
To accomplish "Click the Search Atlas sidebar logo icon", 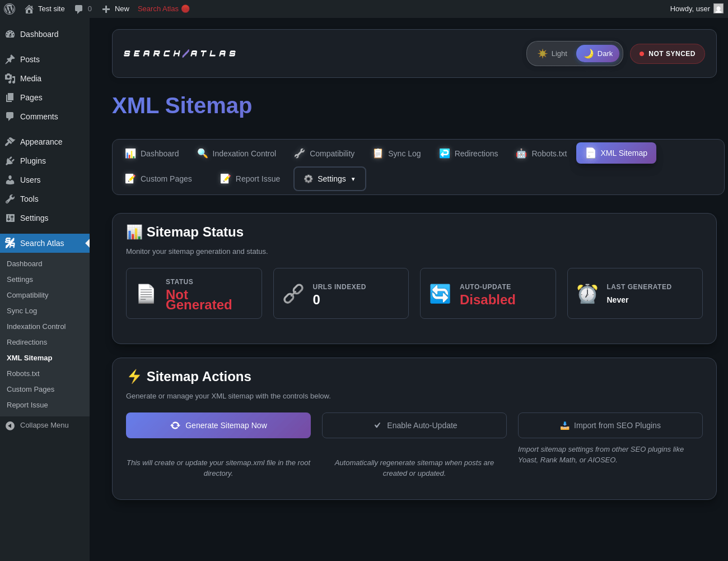I will (10, 243).
